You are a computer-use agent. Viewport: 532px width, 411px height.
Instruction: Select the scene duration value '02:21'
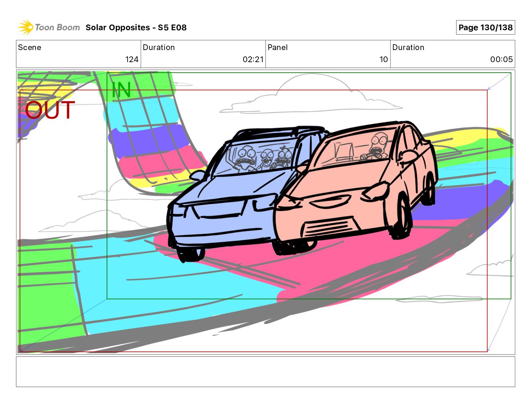(253, 59)
